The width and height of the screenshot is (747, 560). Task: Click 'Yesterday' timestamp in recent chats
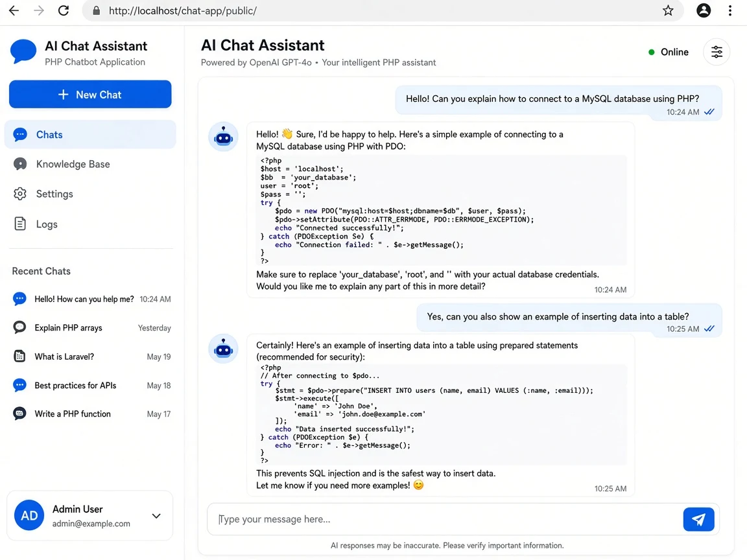pyautogui.click(x=154, y=327)
